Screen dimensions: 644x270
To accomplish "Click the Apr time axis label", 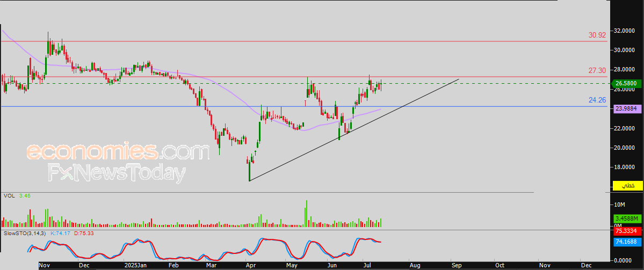I will (x=250, y=266).
